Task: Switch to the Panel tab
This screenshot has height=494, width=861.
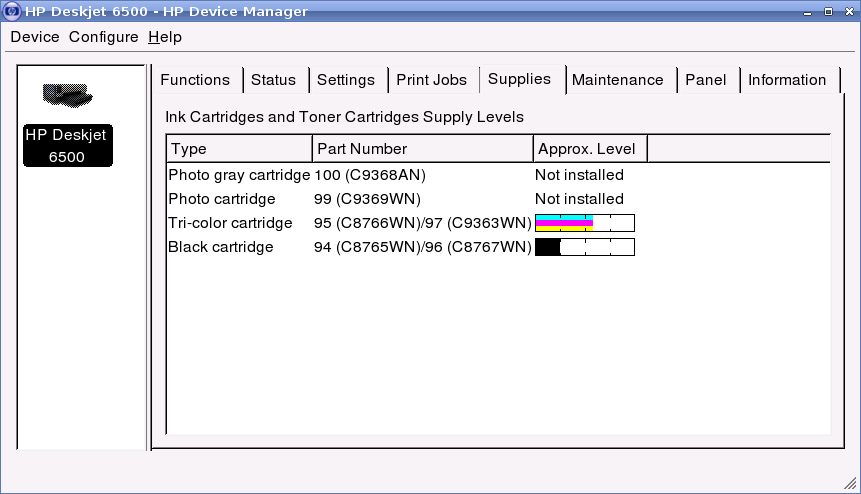Action: [706, 80]
